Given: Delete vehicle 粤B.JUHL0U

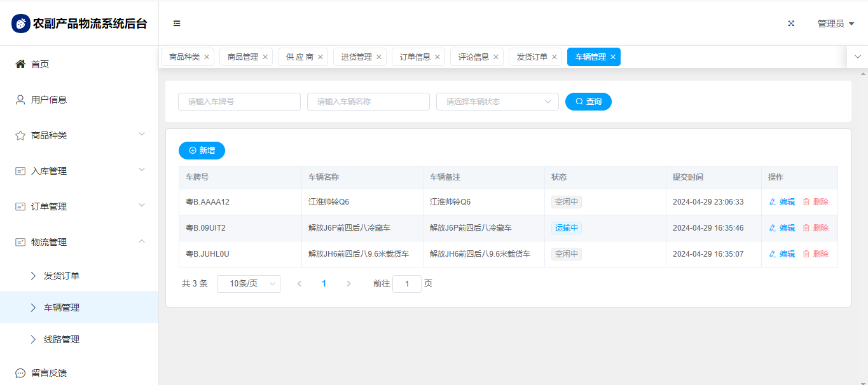Looking at the screenshot, I should (815, 254).
